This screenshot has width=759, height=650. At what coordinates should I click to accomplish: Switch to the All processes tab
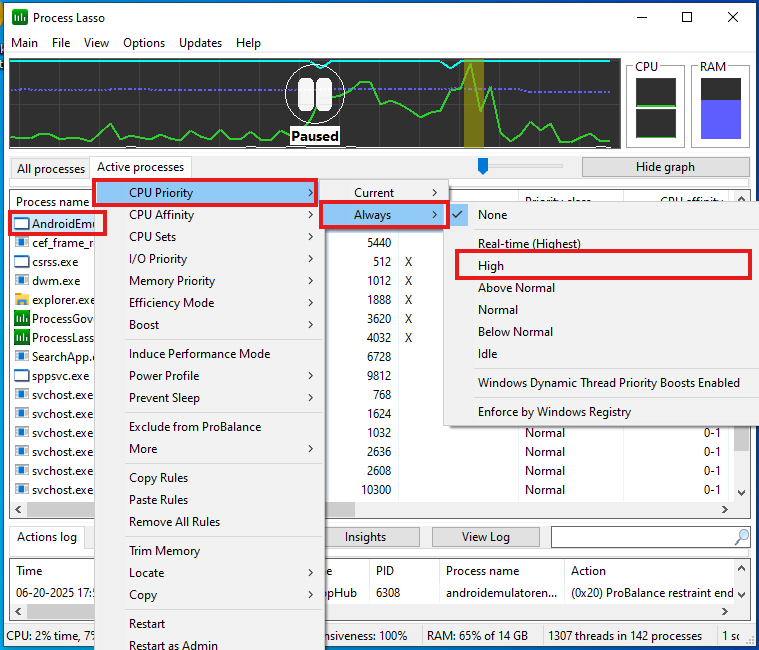[51, 169]
